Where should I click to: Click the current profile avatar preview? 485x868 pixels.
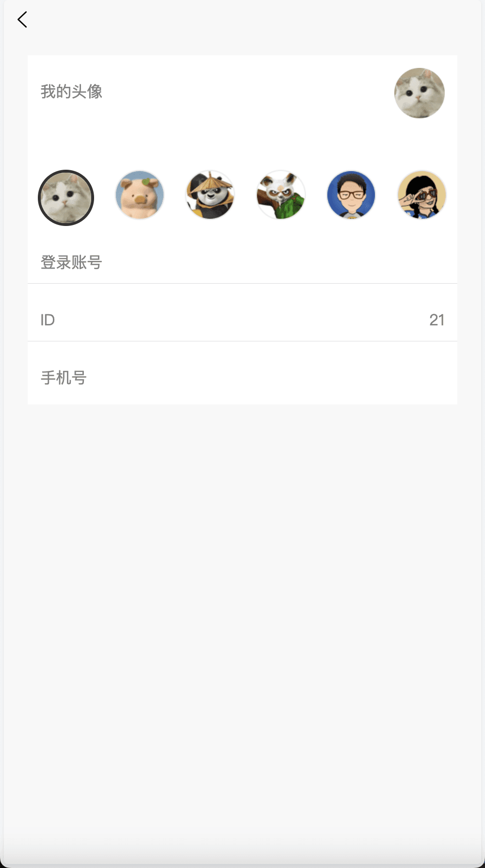tap(419, 93)
